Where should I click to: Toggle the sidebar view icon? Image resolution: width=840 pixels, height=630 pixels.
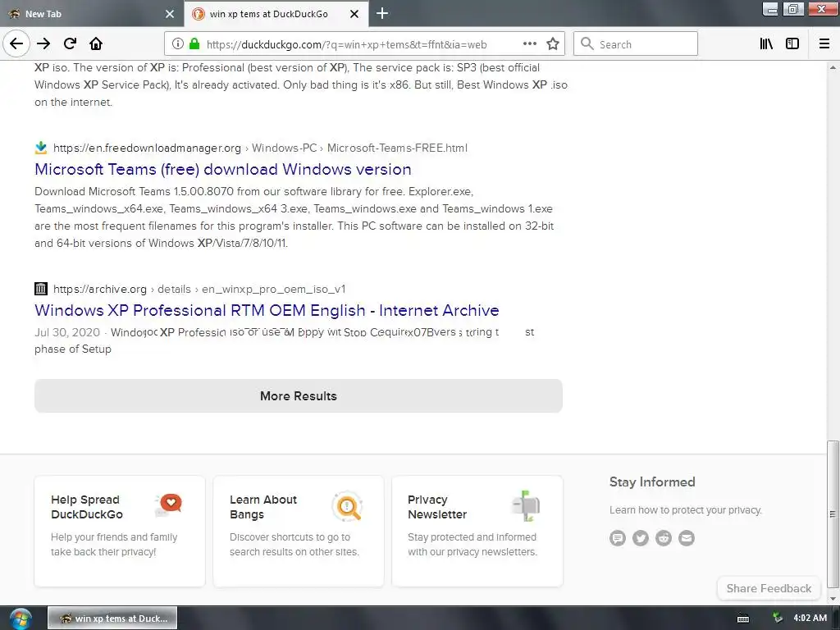click(792, 44)
